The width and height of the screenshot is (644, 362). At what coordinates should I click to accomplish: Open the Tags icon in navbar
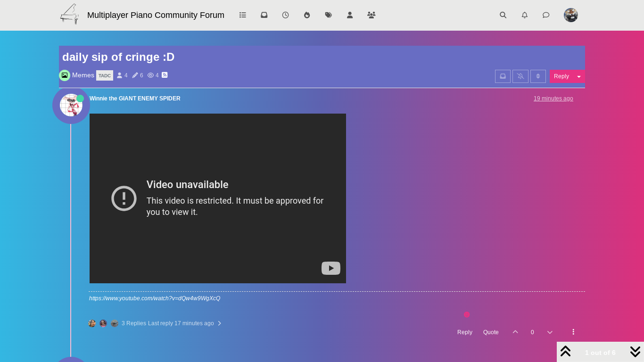pyautogui.click(x=329, y=15)
